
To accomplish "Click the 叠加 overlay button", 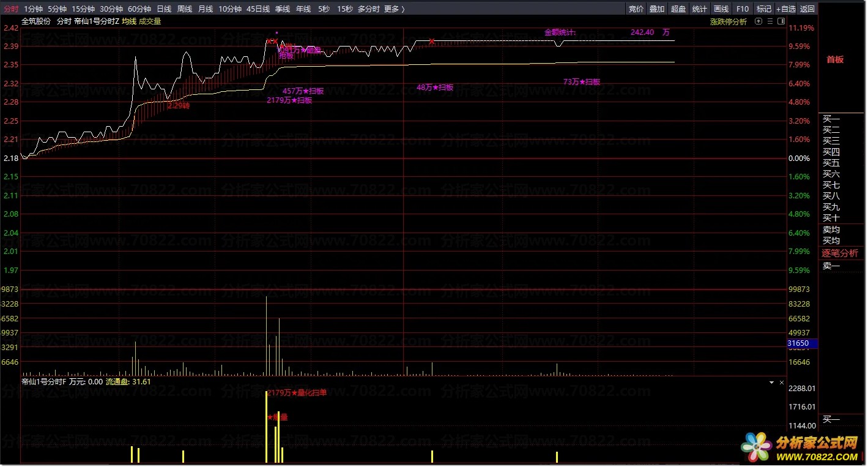I will (x=657, y=9).
